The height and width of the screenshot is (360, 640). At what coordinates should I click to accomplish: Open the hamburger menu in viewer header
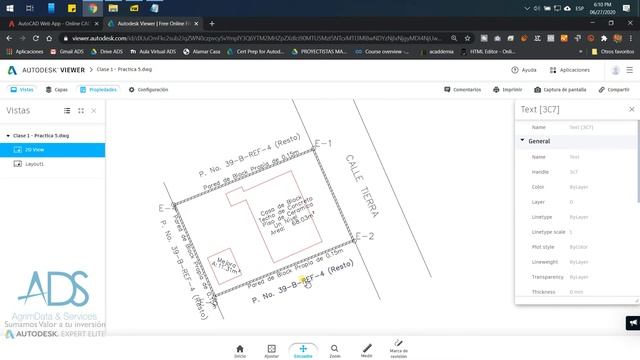(630, 70)
